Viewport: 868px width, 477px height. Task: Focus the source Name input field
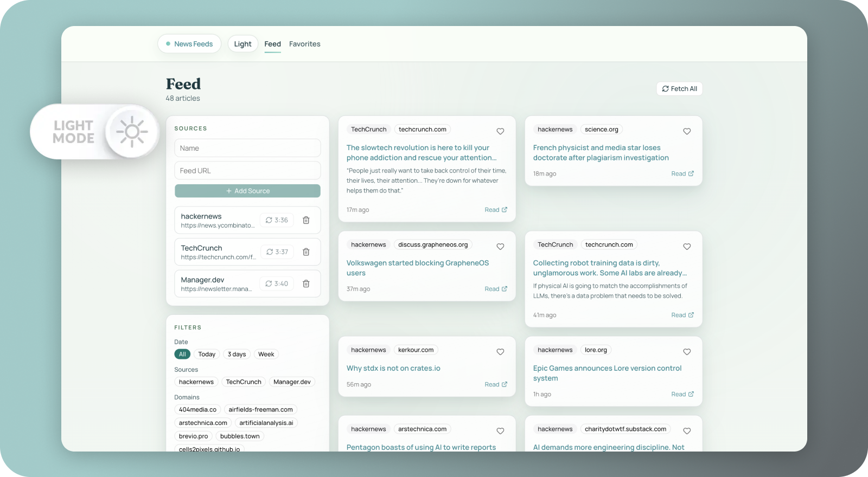tap(247, 148)
